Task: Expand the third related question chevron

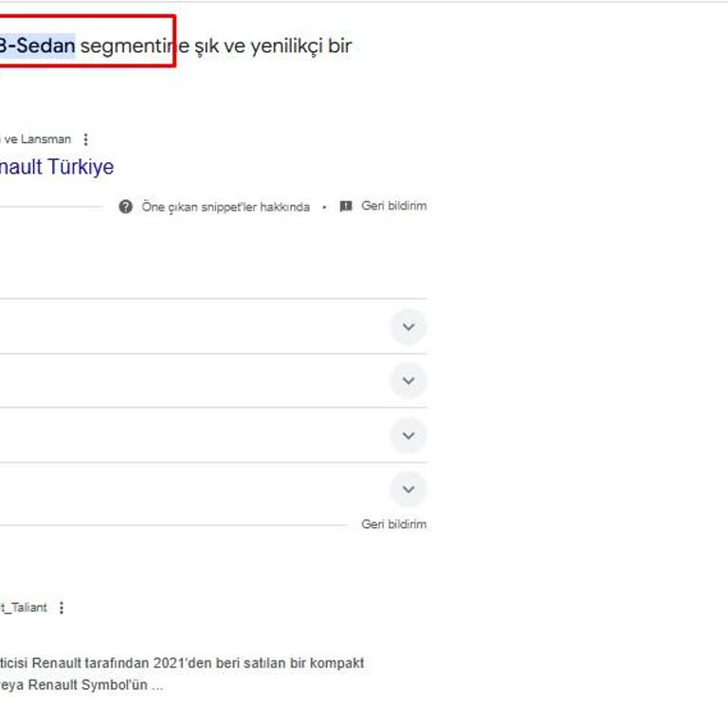Action: pos(409,435)
